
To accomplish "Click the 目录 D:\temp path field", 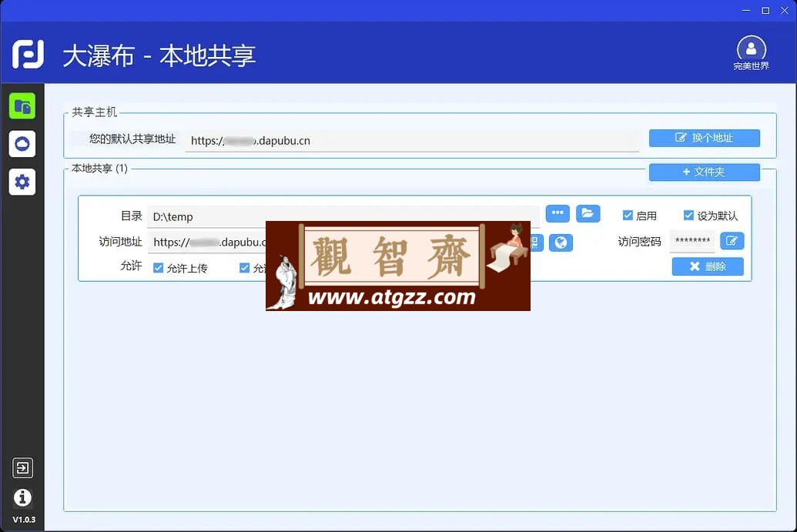I will click(x=343, y=217).
